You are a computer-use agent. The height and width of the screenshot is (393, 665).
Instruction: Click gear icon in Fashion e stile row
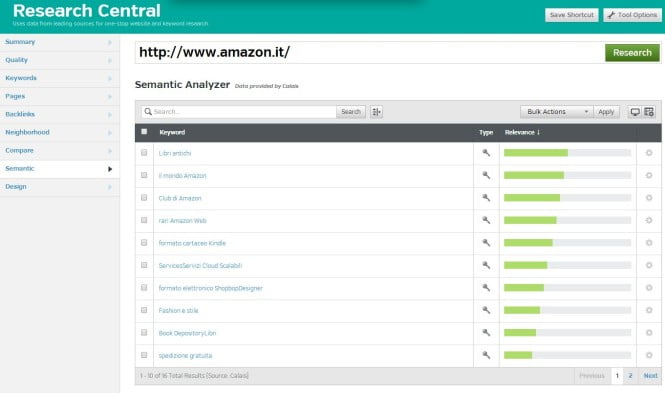(x=649, y=310)
